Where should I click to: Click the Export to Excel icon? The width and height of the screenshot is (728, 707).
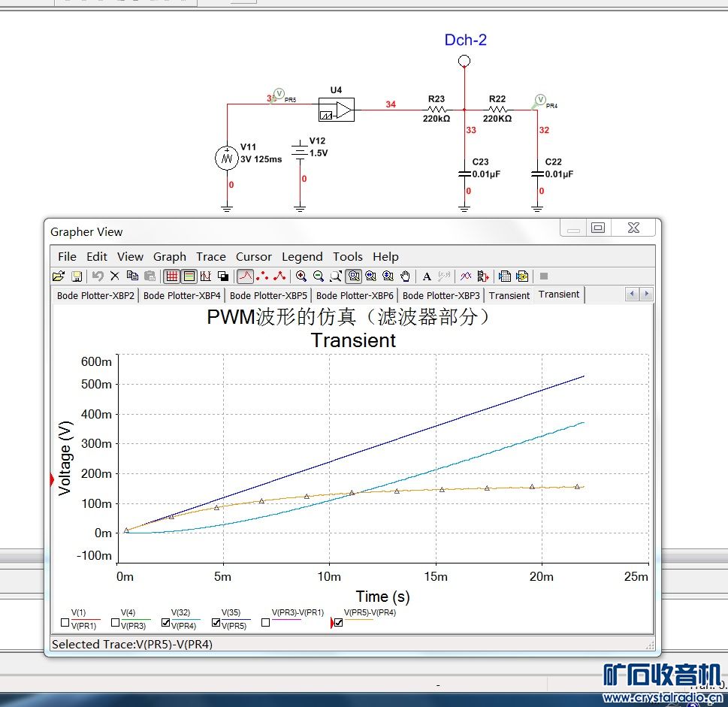[x=505, y=276]
